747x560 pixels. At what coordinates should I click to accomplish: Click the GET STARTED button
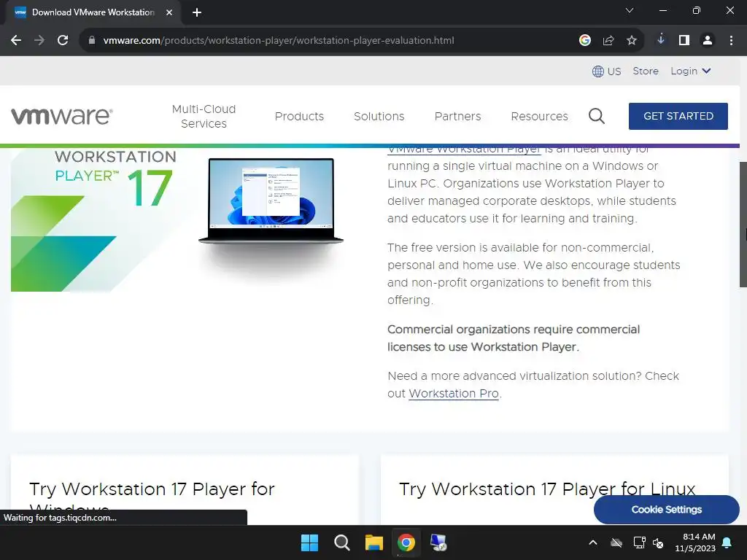click(678, 116)
